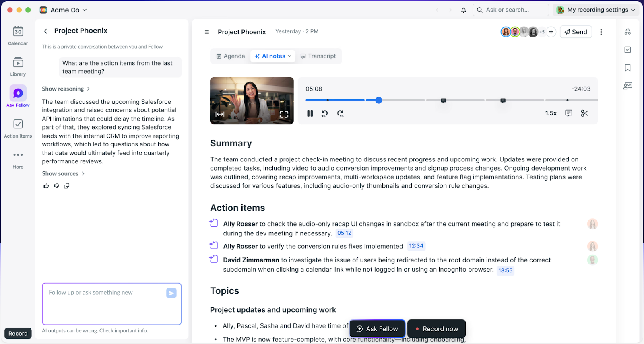Toggle video width expand icon
Image resolution: width=644 pixels, height=344 pixels.
(220, 114)
